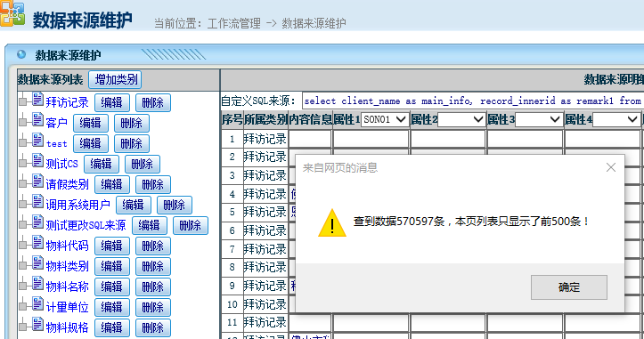
Task: Open the 属性1 SON01 dropdown
Action: coord(384,119)
